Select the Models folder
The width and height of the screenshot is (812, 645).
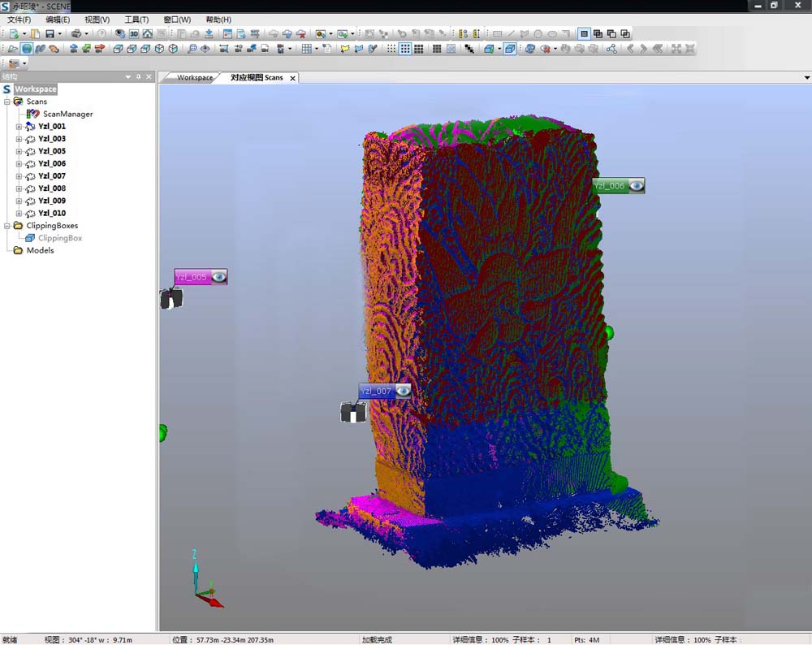point(40,250)
